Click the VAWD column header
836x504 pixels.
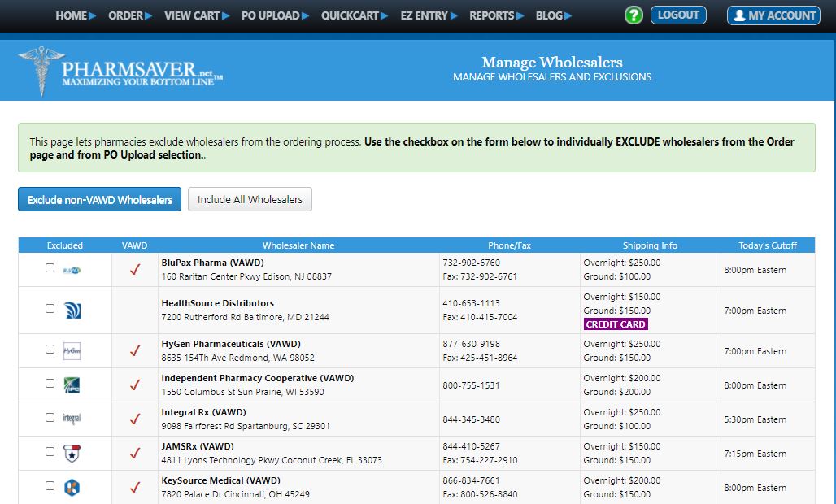tap(134, 245)
